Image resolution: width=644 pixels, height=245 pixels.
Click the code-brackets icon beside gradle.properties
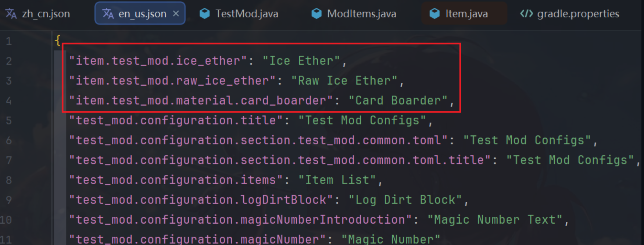coord(526,14)
